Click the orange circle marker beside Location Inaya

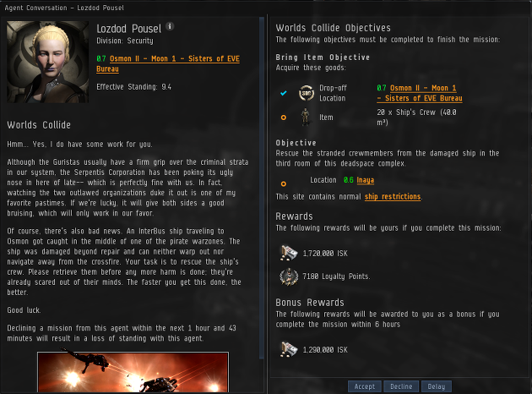[x=284, y=183]
